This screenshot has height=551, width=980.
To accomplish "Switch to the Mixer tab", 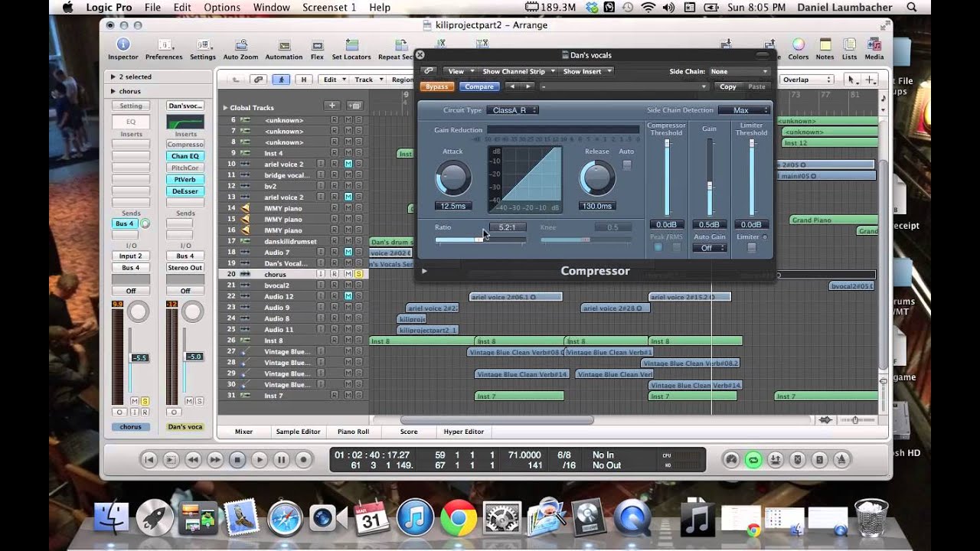I will pos(243,432).
